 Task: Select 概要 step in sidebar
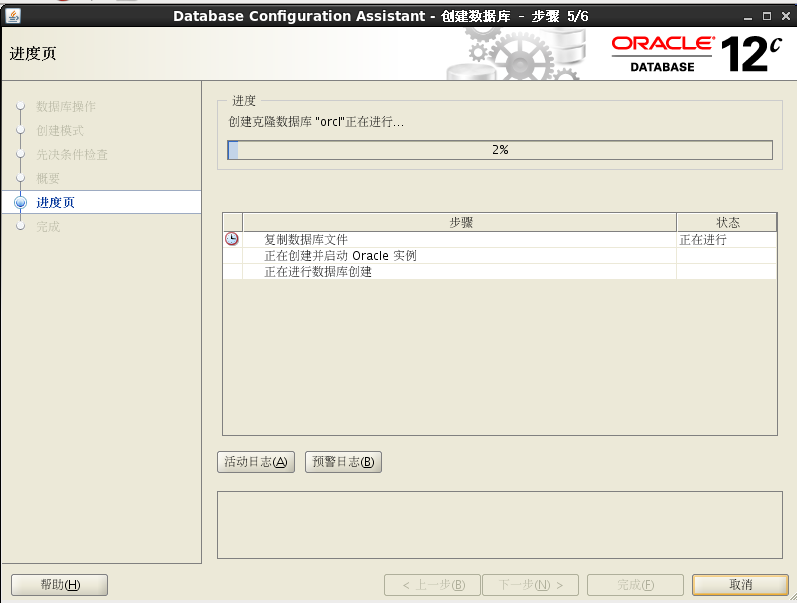coord(48,178)
